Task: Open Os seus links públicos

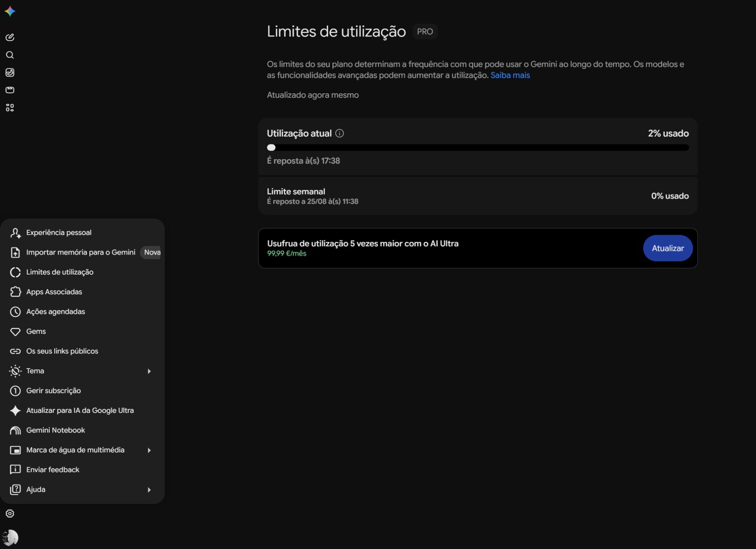Action: pos(82,351)
